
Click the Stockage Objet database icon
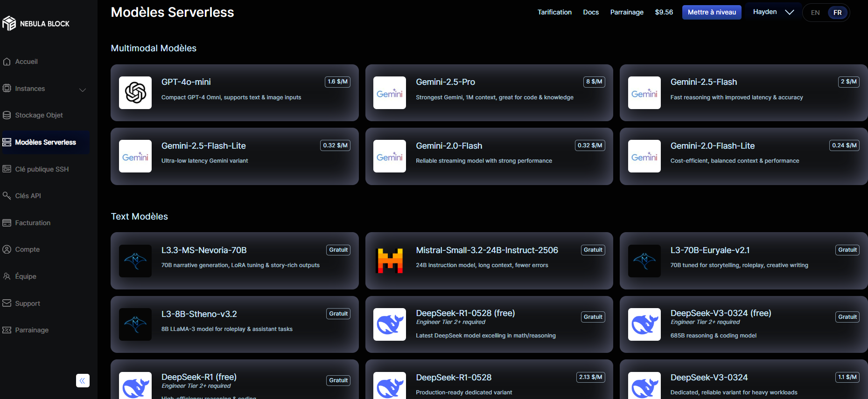[7, 115]
